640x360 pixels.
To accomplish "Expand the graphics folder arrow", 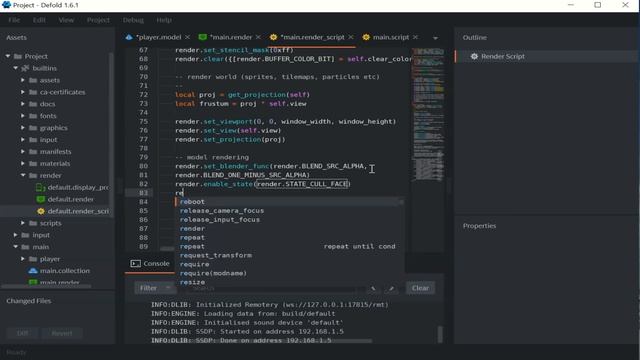I will (x=23, y=128).
